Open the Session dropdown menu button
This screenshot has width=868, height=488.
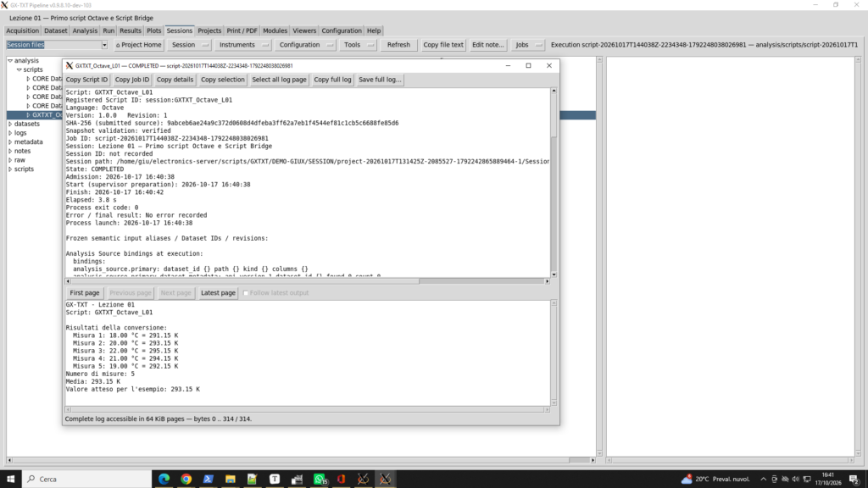189,45
